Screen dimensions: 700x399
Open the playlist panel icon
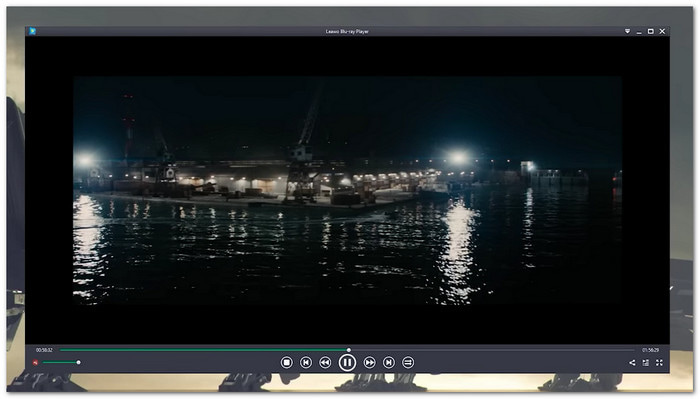(x=646, y=363)
